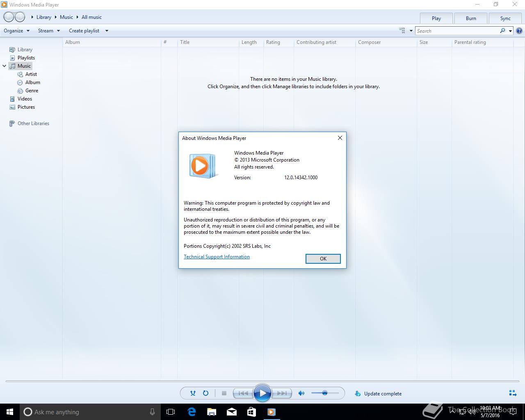The width and height of the screenshot is (525, 420).
Task: Click Music in the breadcrumb path
Action: pos(66,17)
